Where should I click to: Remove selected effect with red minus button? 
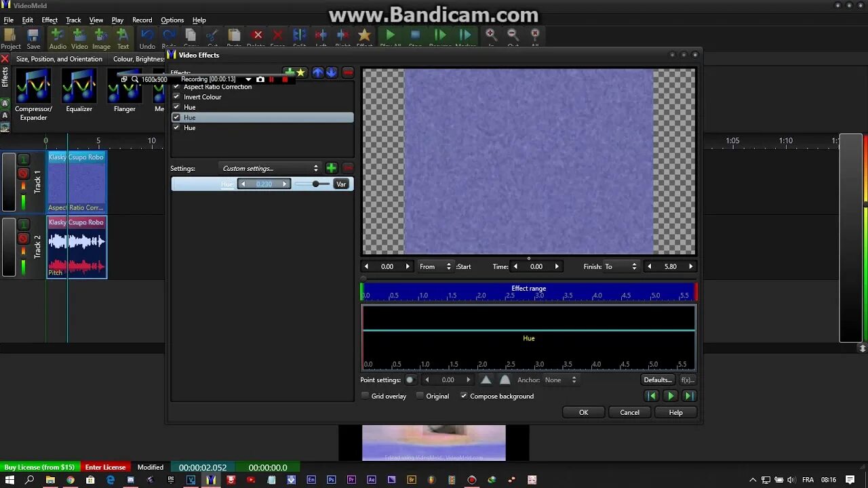click(x=348, y=73)
